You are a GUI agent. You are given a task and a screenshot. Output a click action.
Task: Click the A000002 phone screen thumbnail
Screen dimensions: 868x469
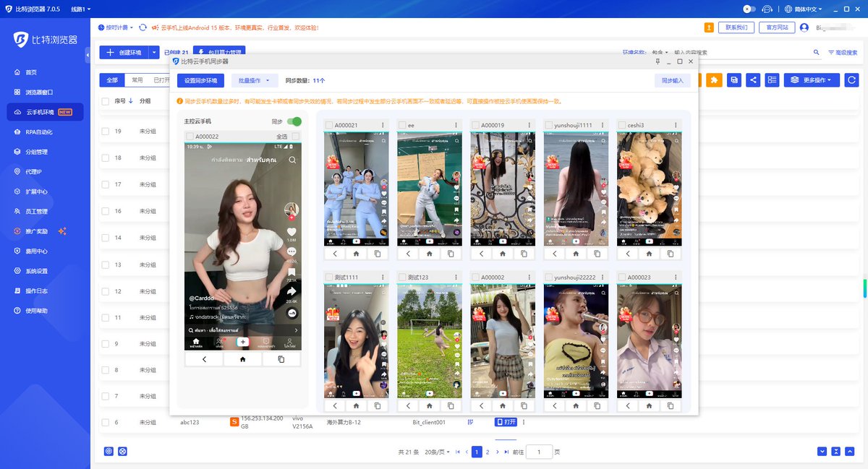[503, 340]
